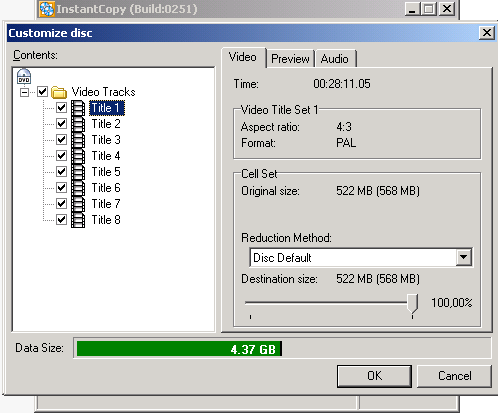The width and height of the screenshot is (498, 413).
Task: Click the film strip icon for Title 7
Action: (x=78, y=204)
